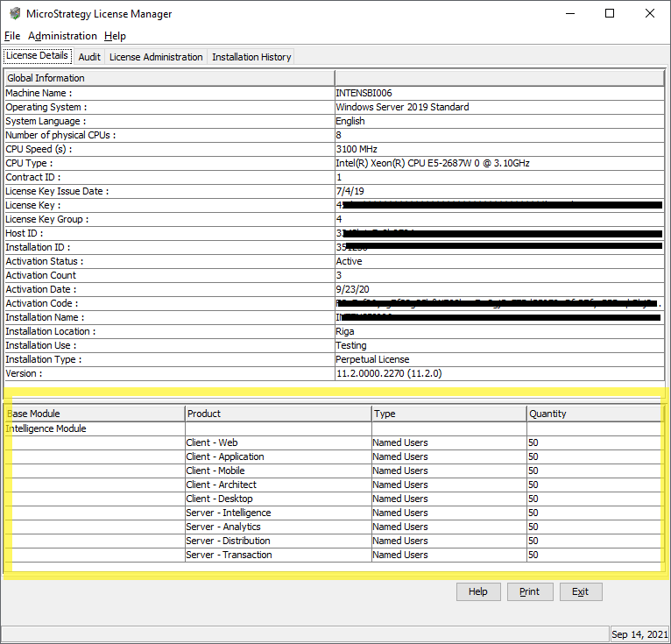Open the Installation History tab

click(251, 57)
